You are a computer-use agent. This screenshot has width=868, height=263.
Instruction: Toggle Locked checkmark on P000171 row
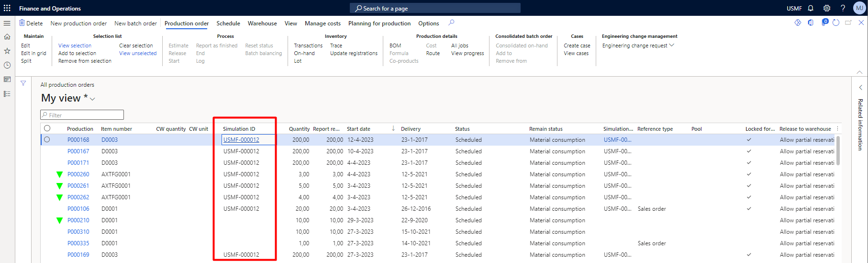(749, 163)
